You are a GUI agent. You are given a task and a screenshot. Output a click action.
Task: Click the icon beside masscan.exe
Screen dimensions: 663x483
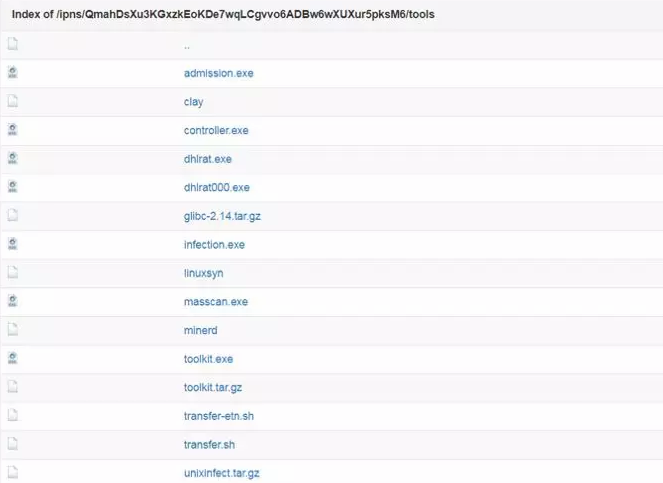coord(13,301)
